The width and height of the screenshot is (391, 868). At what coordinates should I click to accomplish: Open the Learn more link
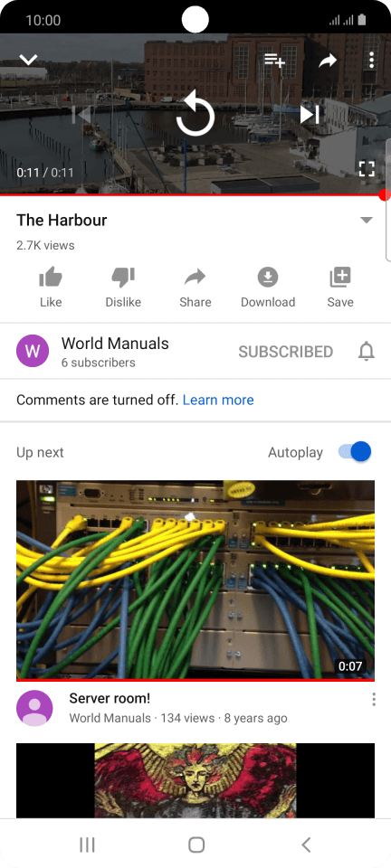pyautogui.click(x=218, y=401)
